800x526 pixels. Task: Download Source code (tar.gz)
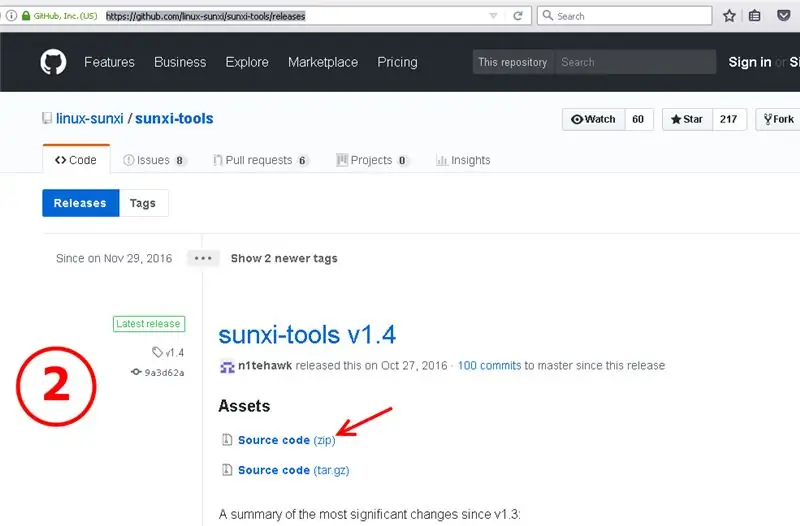point(293,470)
